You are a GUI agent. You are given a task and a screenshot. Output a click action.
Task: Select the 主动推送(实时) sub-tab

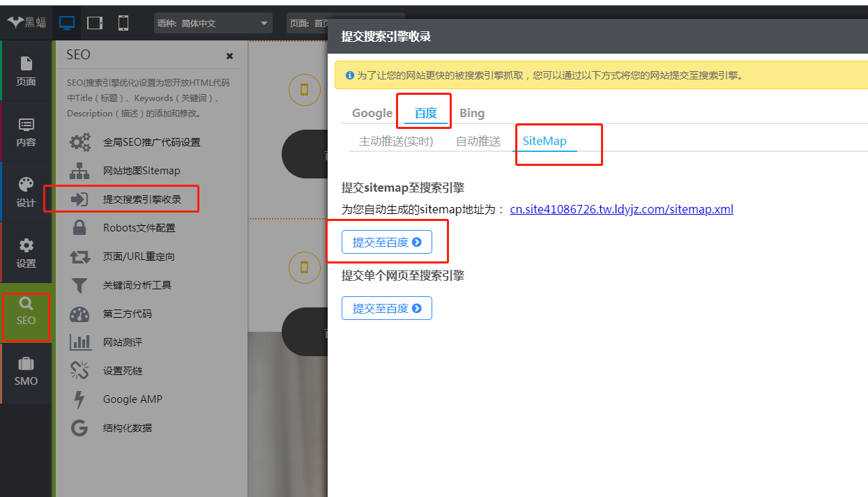(x=396, y=142)
